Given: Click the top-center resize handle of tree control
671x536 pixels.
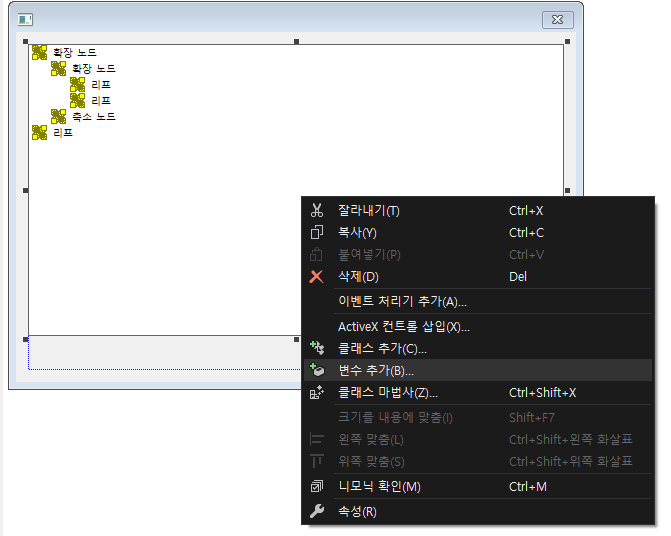Looking at the screenshot, I should point(297,41).
